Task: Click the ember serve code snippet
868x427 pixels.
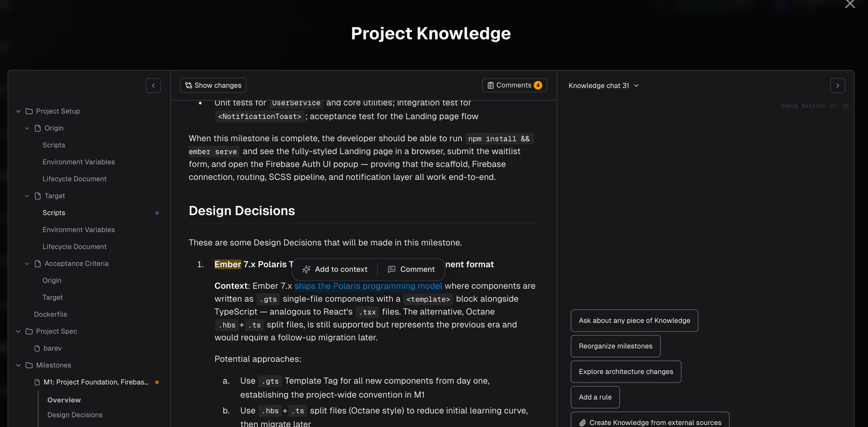Action: click(x=213, y=152)
